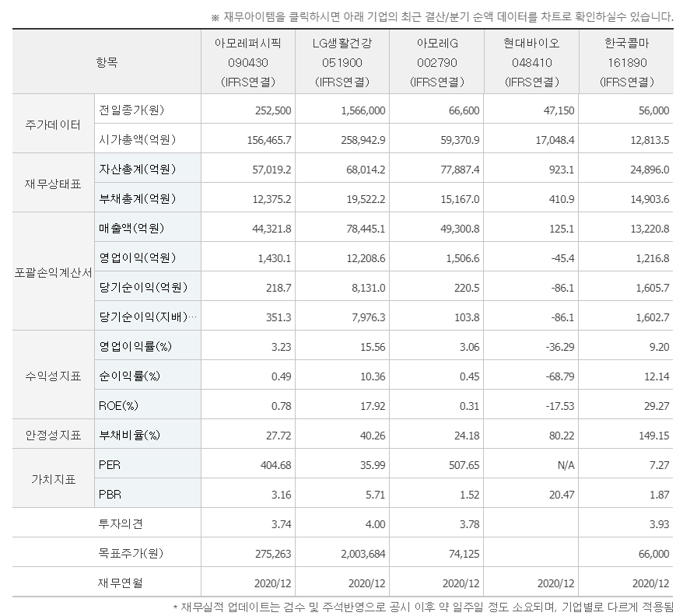Select the 아모레G 002790 column header
683x616 pixels.
(437, 62)
